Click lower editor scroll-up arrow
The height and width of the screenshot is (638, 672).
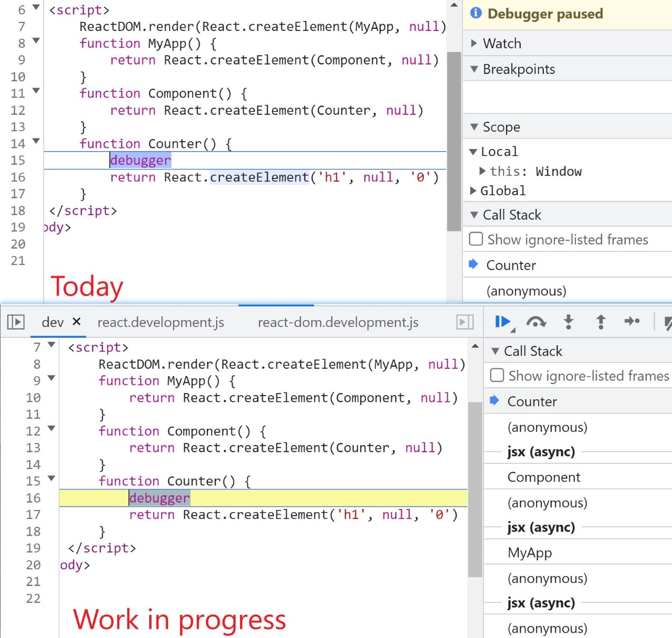[475, 346]
